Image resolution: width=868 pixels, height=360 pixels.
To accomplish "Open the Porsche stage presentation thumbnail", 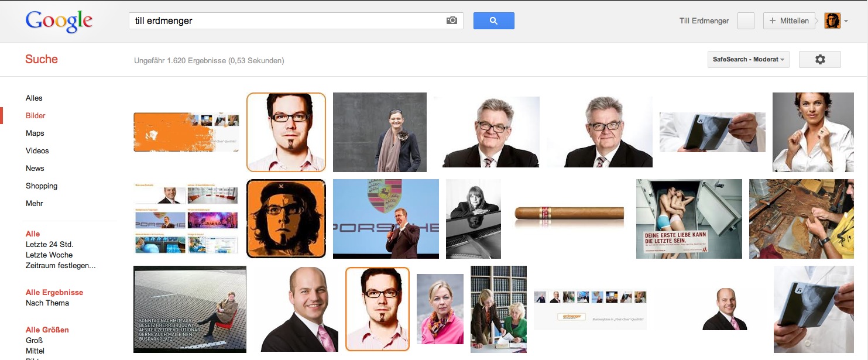I will pyautogui.click(x=386, y=219).
